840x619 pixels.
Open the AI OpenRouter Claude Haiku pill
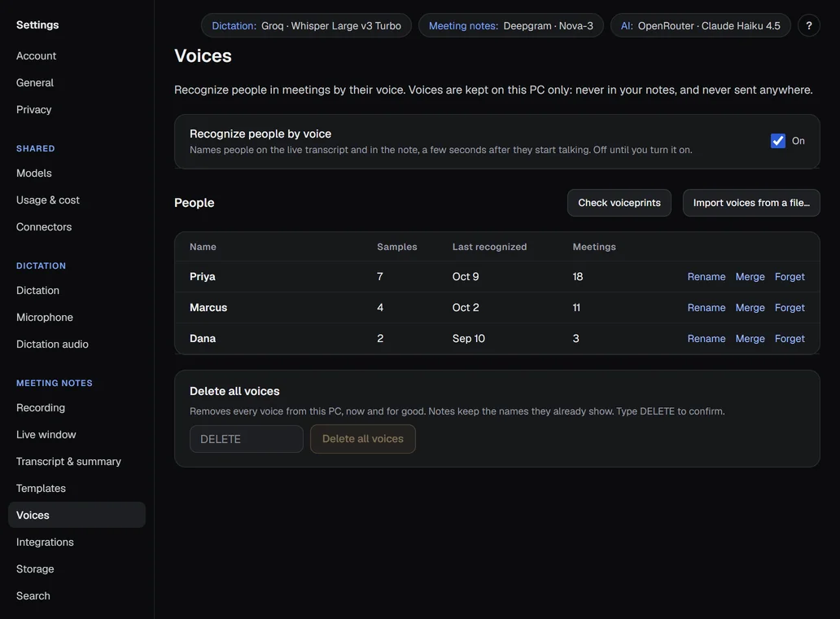[700, 25]
